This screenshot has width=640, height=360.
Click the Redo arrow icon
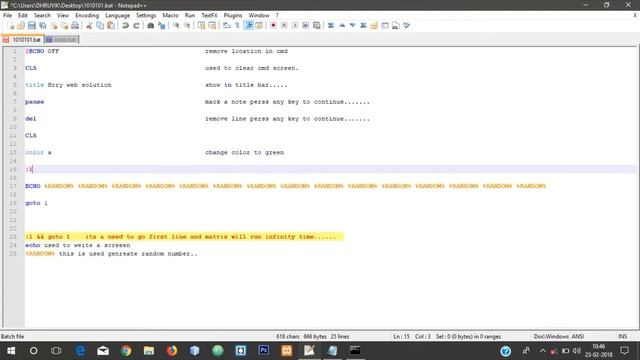[x=136, y=26]
